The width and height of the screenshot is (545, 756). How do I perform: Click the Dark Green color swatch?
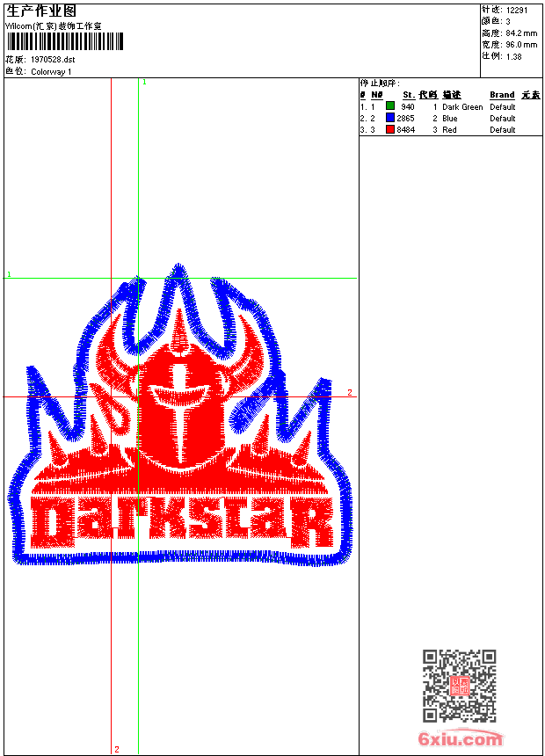[390, 106]
